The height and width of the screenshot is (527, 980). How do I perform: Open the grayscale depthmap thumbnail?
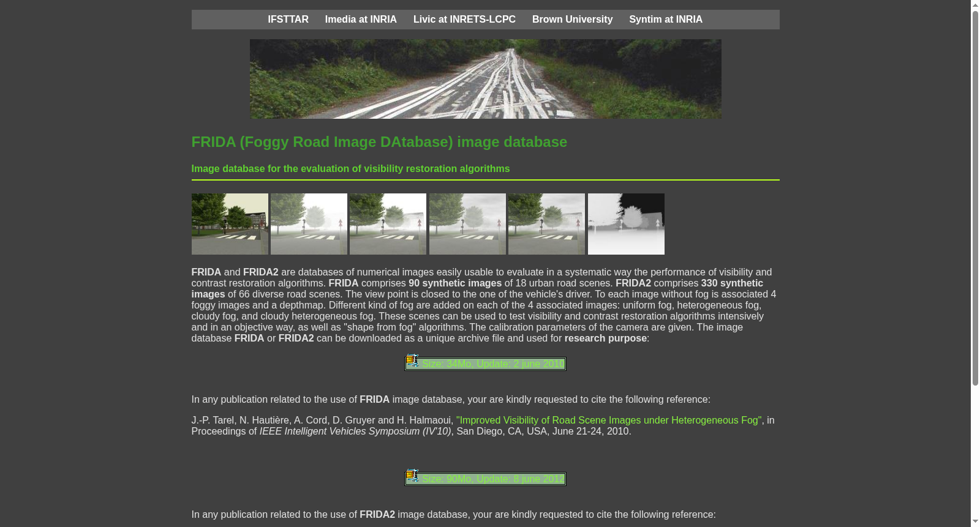click(x=626, y=224)
